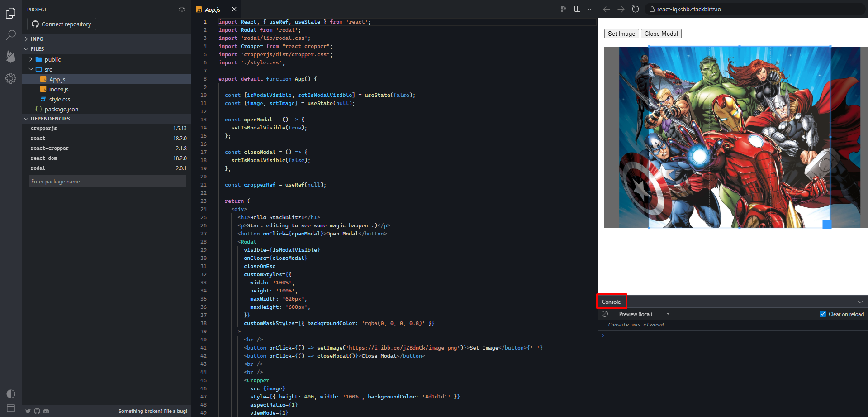
Task: Toggle light/dark theme icon
Action: (11, 393)
